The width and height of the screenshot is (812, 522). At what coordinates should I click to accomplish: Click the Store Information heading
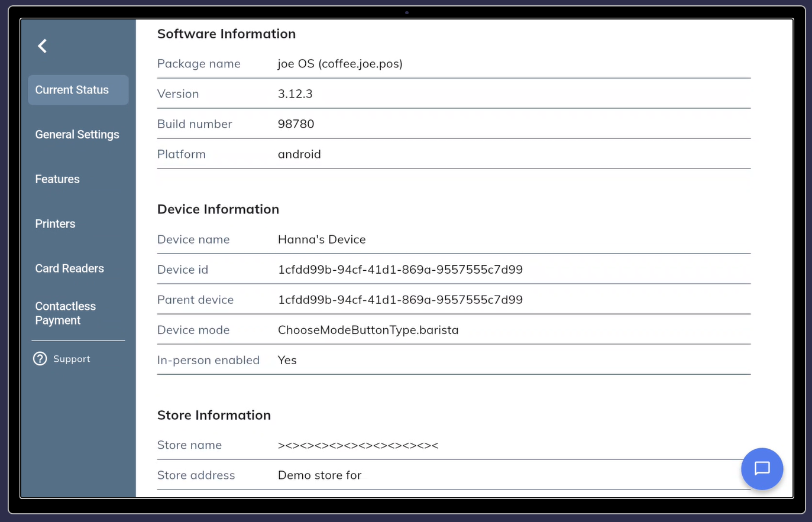click(214, 415)
